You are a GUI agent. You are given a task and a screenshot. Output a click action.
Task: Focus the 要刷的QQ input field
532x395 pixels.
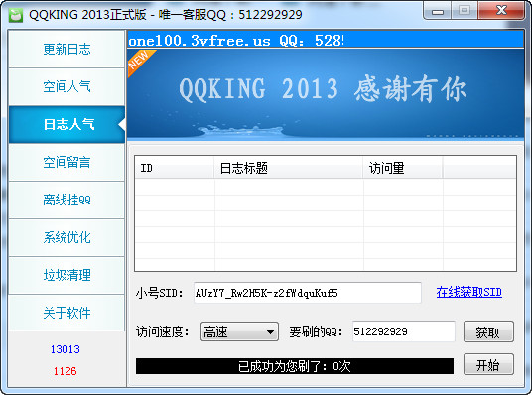[x=403, y=331]
